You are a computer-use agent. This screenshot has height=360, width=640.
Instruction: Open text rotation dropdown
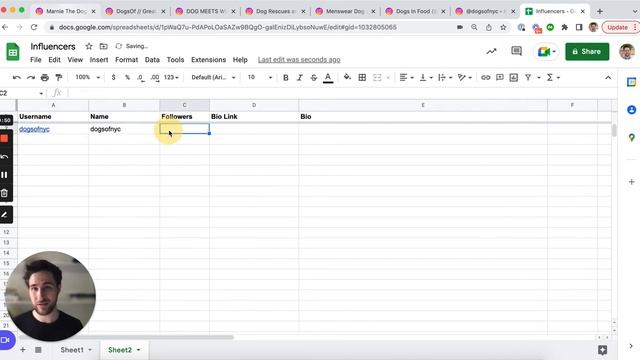(x=464, y=78)
